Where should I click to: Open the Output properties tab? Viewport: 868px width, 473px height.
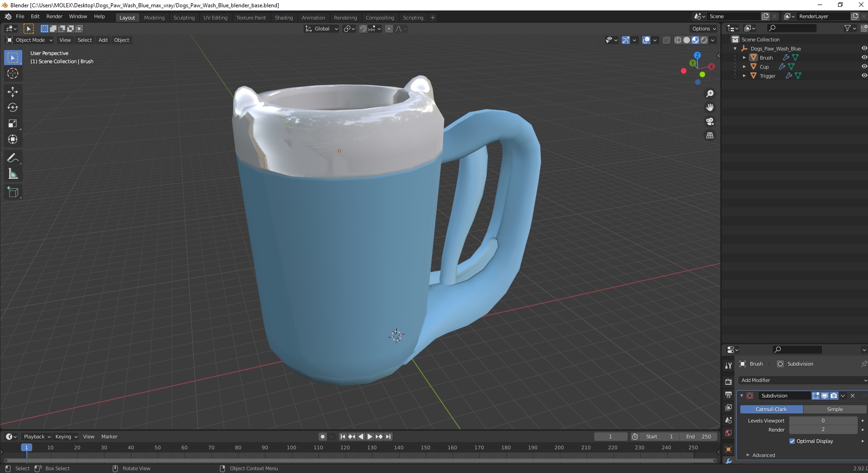click(728, 394)
